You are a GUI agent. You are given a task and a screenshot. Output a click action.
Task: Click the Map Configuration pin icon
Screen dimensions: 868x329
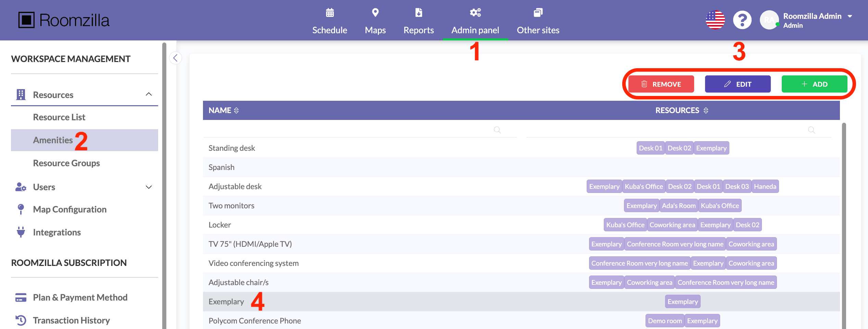pyautogui.click(x=21, y=209)
